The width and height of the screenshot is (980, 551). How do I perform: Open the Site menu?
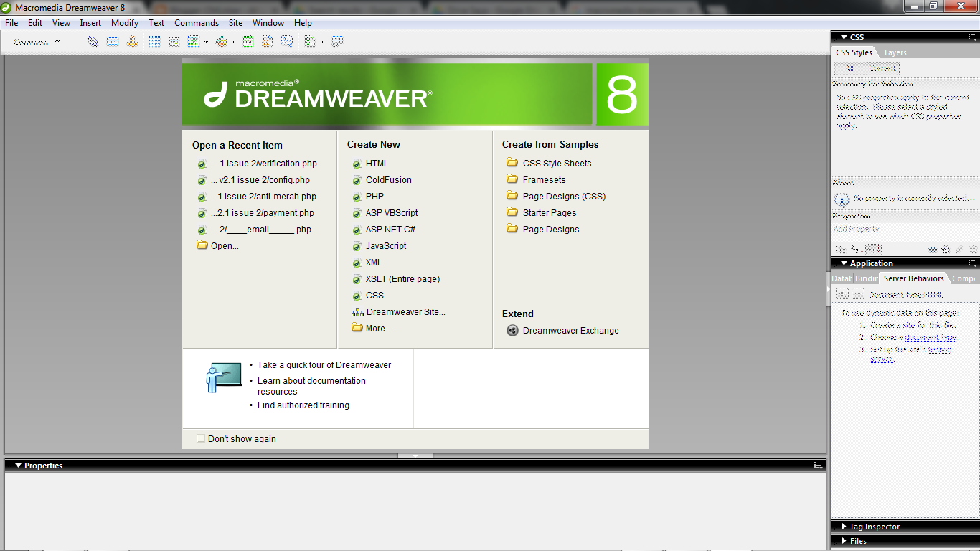[235, 23]
